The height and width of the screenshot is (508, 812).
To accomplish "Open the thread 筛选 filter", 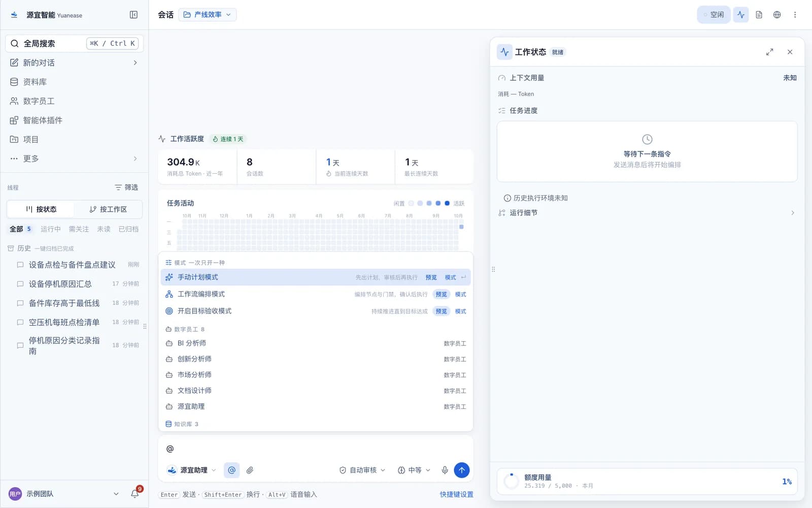I will 126,187.
